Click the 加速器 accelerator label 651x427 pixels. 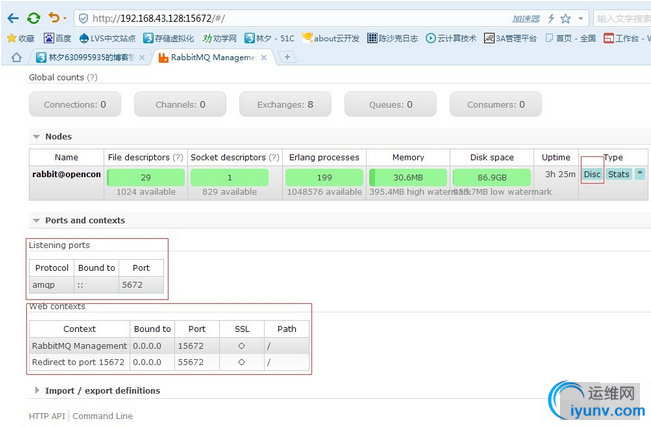(x=526, y=19)
